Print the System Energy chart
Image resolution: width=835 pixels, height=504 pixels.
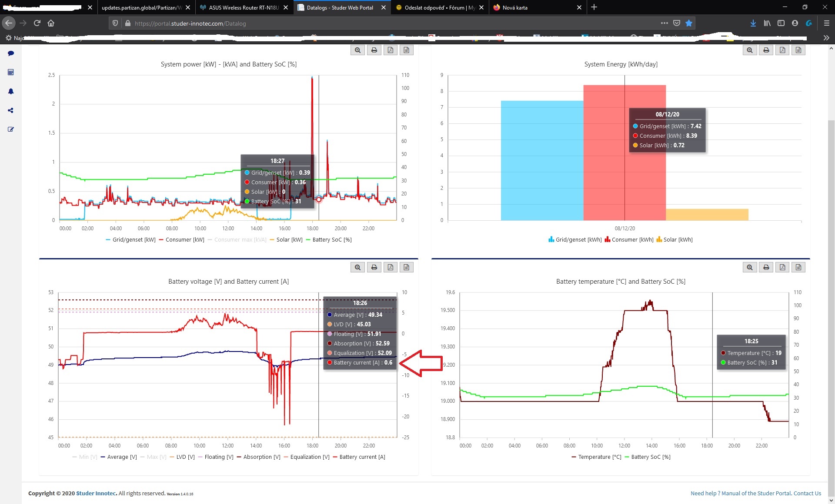click(766, 50)
